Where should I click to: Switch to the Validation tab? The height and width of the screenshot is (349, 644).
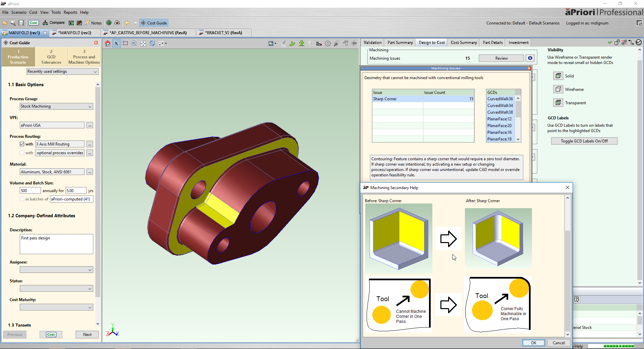[x=373, y=43]
